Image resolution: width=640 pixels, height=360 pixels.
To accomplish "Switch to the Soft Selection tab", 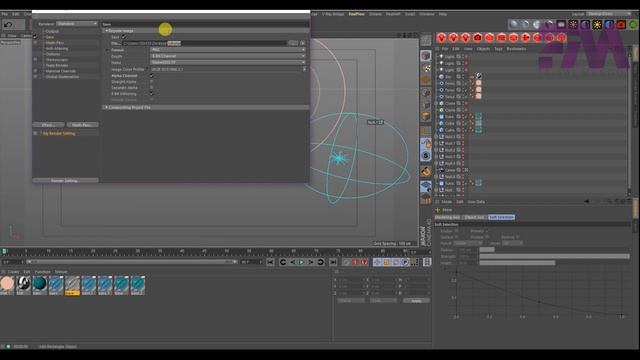I will click(501, 217).
